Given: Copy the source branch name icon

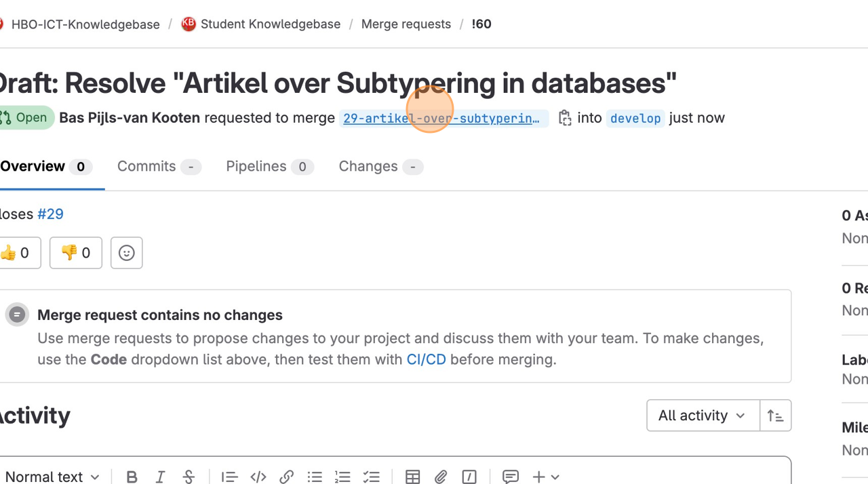Looking at the screenshot, I should pos(564,118).
